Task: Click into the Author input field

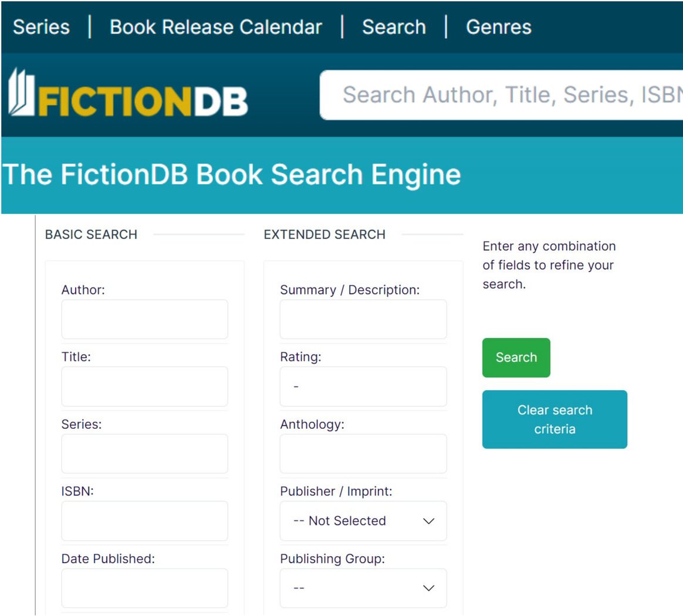Action: [x=144, y=319]
